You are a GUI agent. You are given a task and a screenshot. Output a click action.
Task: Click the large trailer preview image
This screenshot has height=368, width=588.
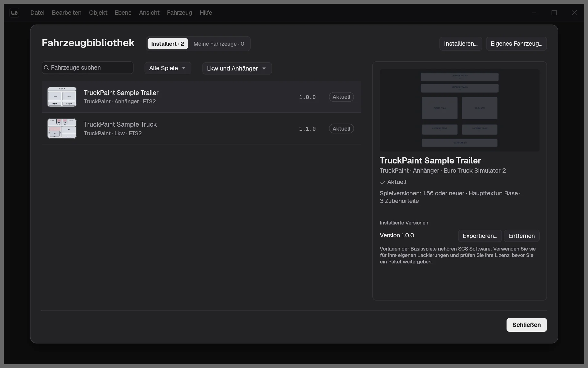click(459, 110)
